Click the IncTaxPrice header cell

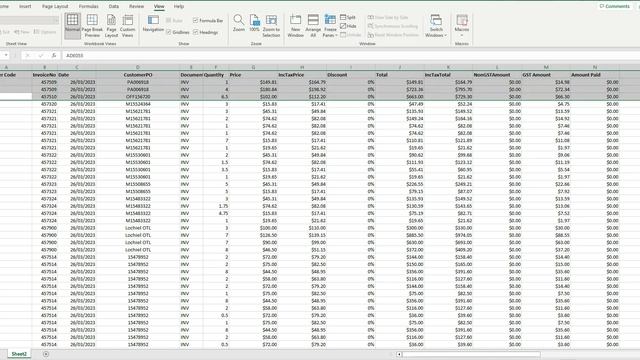coord(302,75)
